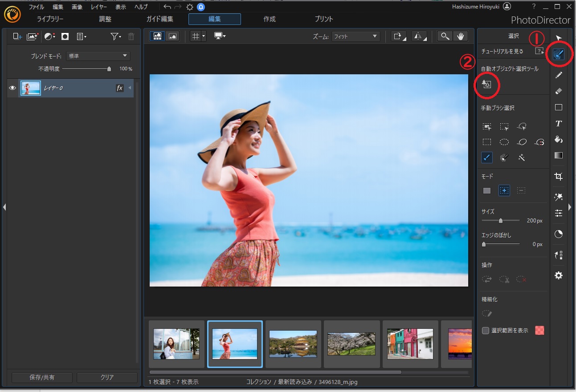The height and width of the screenshot is (392, 576).
Task: Pick the ellipse selection tool
Action: tap(504, 142)
